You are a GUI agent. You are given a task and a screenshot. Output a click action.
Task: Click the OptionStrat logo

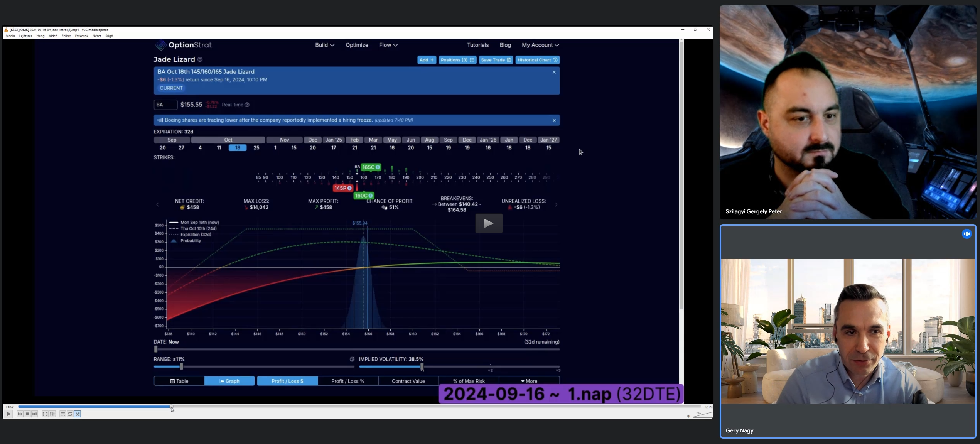tap(184, 45)
